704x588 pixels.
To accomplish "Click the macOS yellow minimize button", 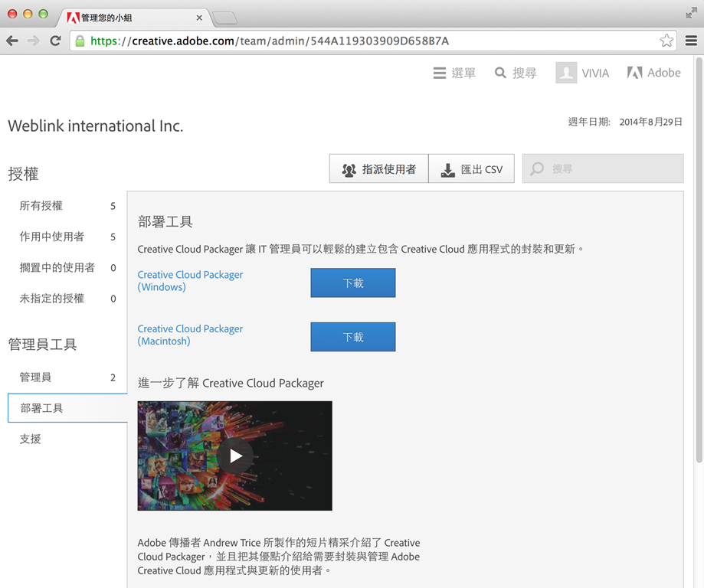I will point(28,14).
